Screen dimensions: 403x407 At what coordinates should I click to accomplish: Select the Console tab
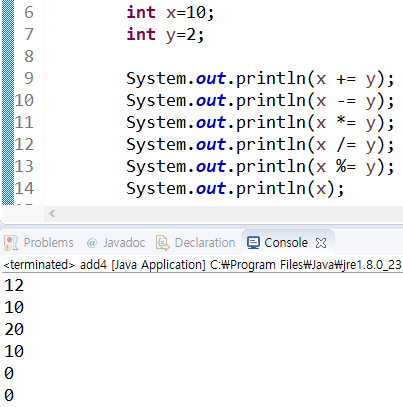point(287,243)
